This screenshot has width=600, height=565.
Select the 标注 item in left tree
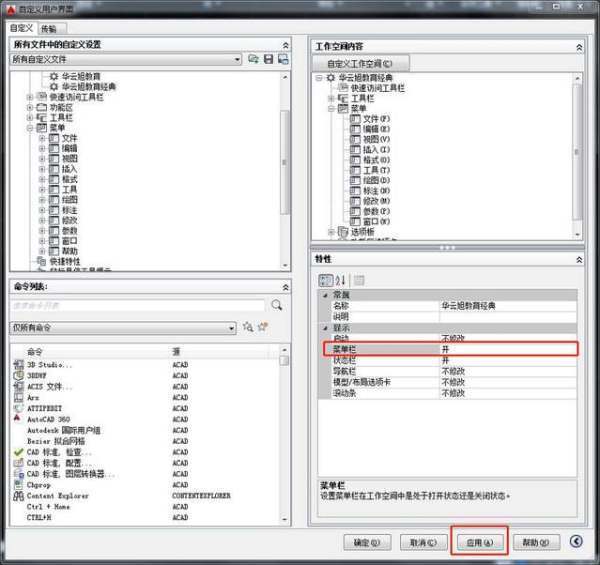70,210
